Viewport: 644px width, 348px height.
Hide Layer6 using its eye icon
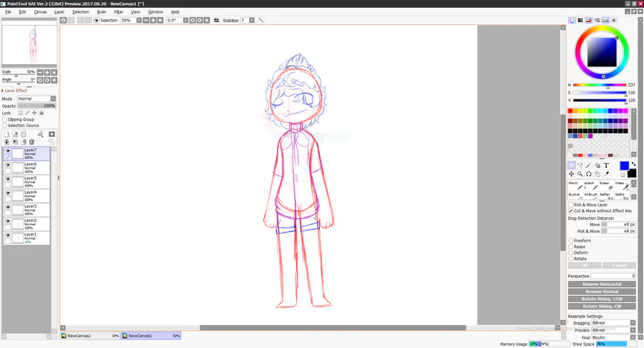[8, 165]
